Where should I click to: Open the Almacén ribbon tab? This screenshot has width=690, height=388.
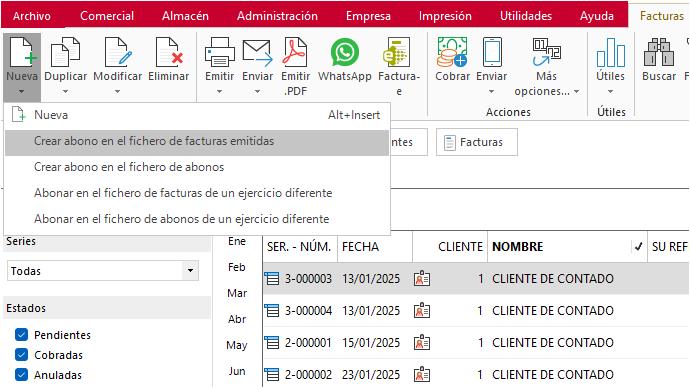[185, 16]
